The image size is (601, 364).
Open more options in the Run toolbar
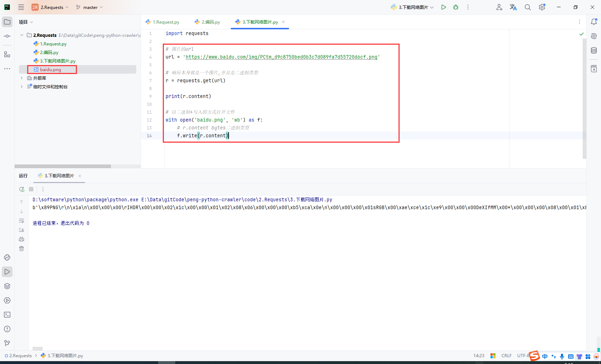pyautogui.click(x=43, y=189)
